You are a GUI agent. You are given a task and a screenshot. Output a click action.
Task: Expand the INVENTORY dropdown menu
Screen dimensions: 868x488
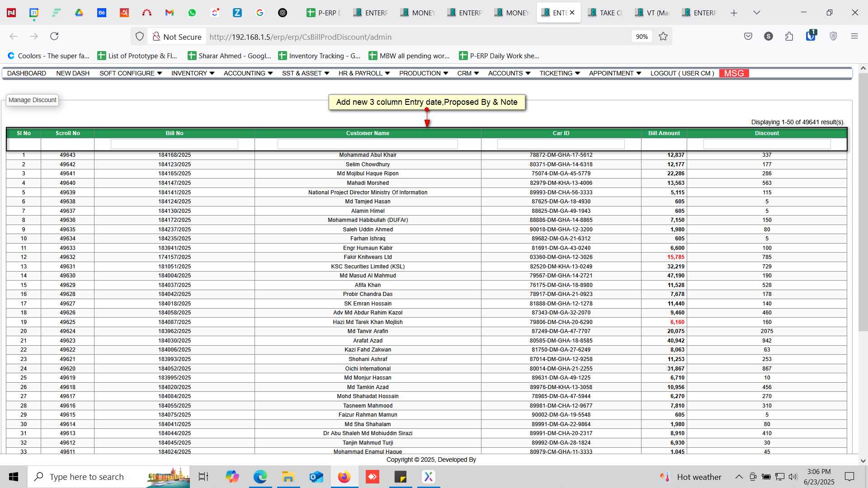(x=193, y=73)
